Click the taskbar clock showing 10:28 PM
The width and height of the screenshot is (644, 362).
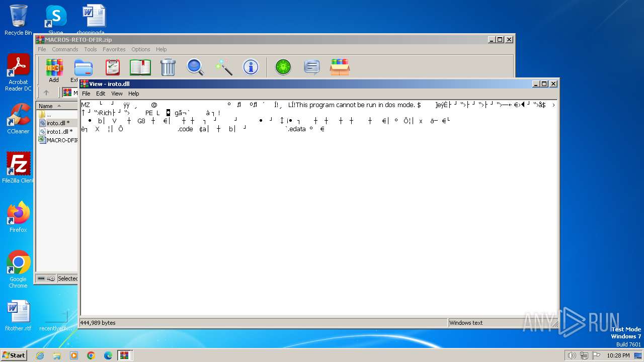(618, 355)
